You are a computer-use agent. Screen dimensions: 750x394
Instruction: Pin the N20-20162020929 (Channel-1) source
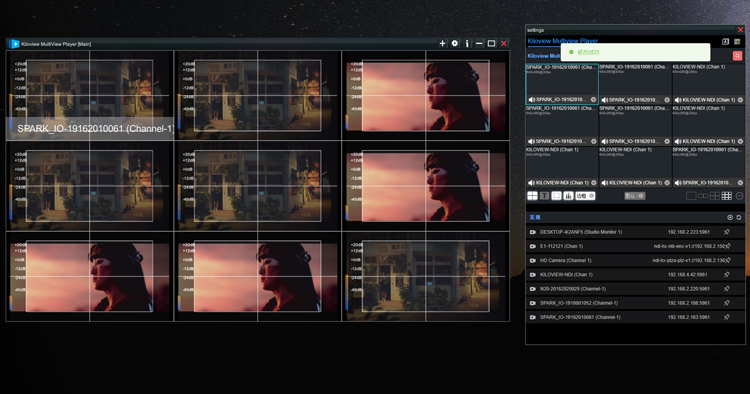pyautogui.click(x=727, y=289)
